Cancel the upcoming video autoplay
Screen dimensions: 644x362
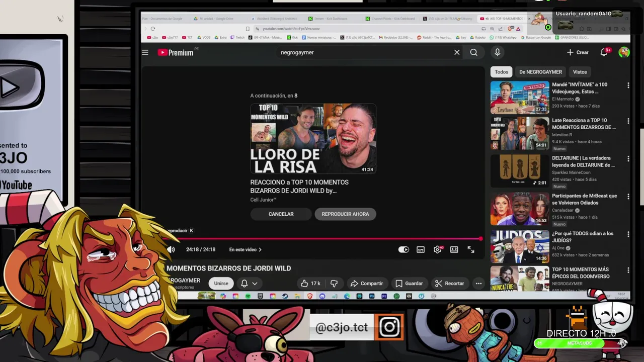[281, 214]
